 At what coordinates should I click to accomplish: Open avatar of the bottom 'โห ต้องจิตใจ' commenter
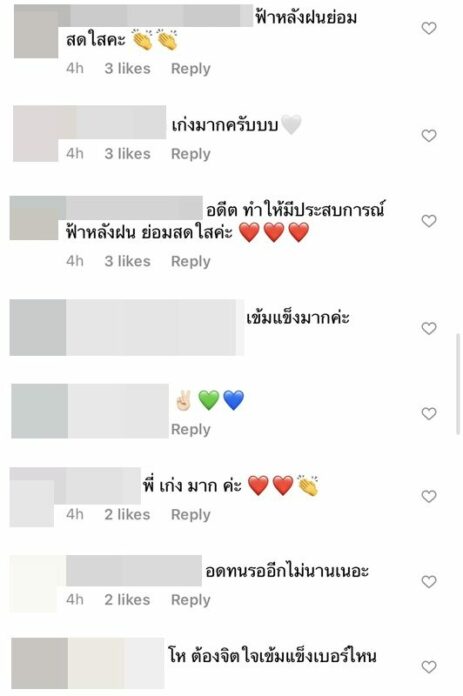[40, 664]
